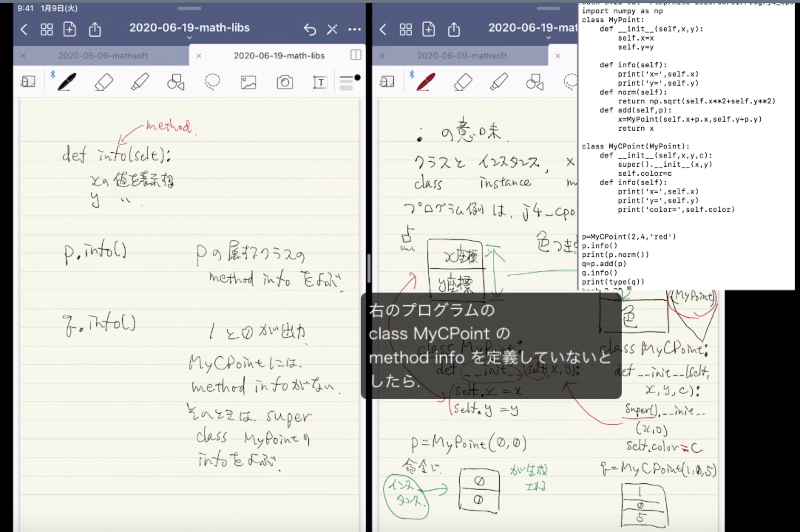Select the lasso tool in right toolbar

point(570,82)
